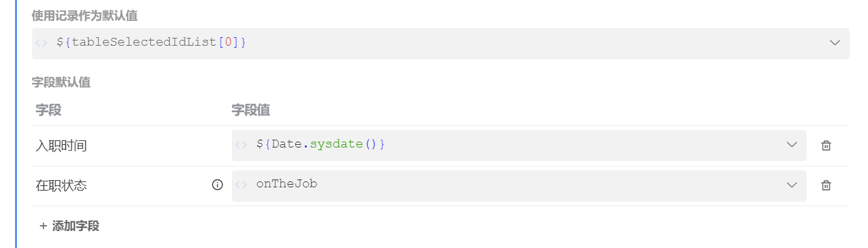
Task: Delete the 入职时间 field row
Action: coord(826,146)
